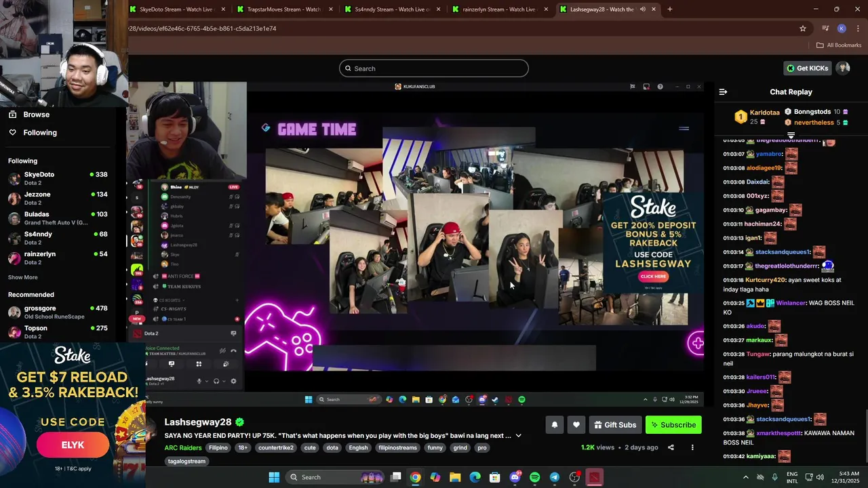Switch to the TrapstarMoves Stream tab
The image size is (868, 488).
[x=283, y=9]
